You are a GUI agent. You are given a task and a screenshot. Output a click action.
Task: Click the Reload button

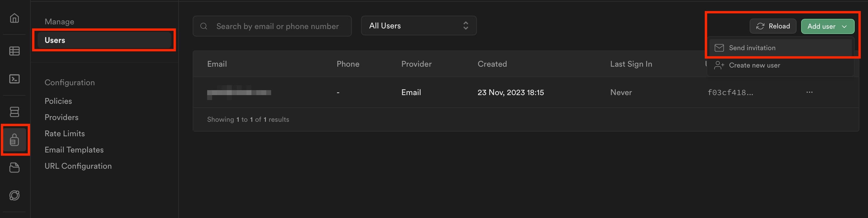coord(773,26)
